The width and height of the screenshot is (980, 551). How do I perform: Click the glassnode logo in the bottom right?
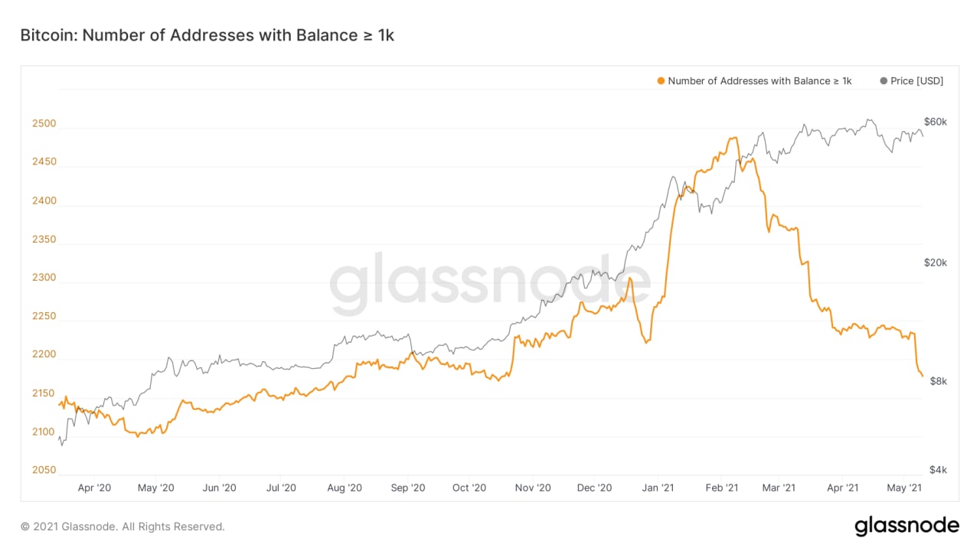(906, 526)
